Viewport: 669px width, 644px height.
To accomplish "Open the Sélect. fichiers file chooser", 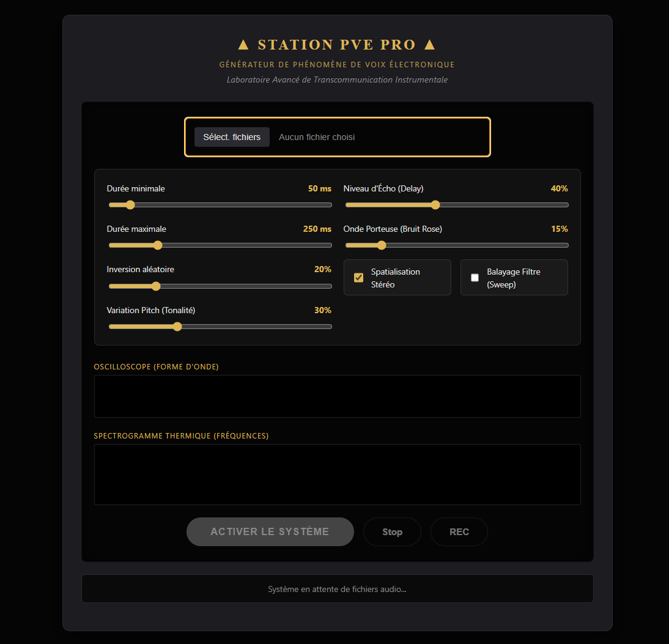I will [x=232, y=137].
